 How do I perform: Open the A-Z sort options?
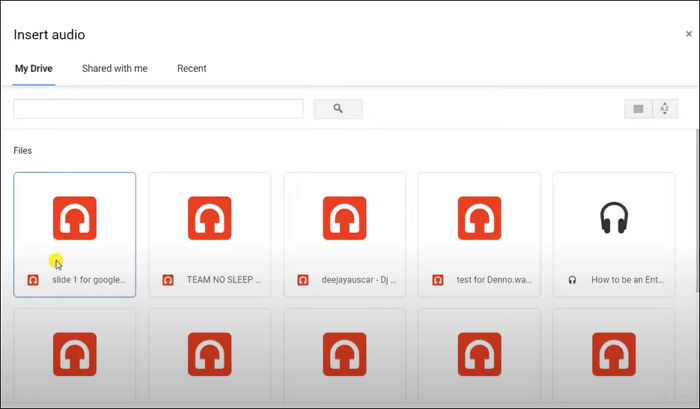click(665, 109)
